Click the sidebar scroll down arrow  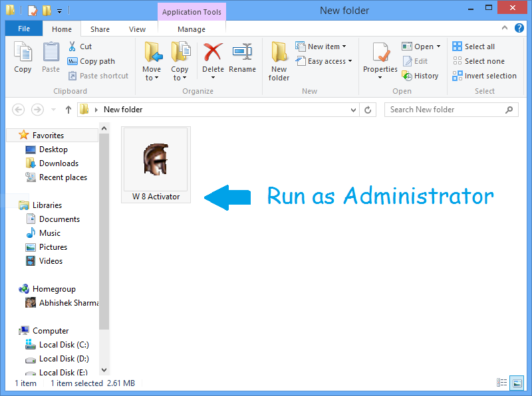point(104,370)
